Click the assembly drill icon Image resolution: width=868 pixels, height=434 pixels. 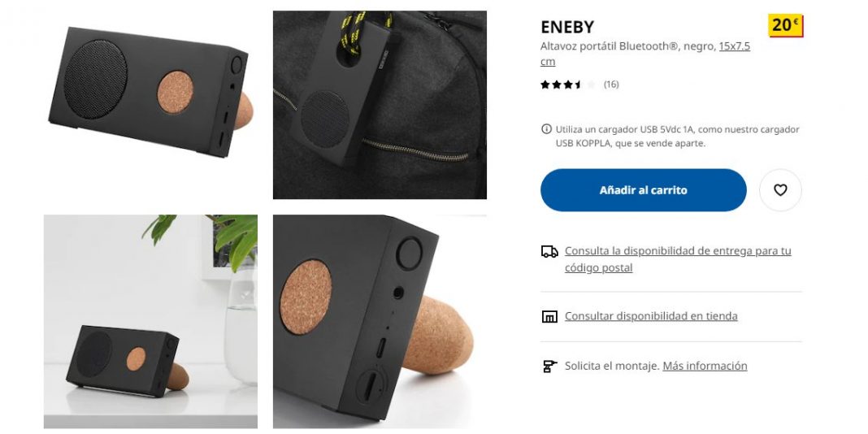tap(549, 366)
